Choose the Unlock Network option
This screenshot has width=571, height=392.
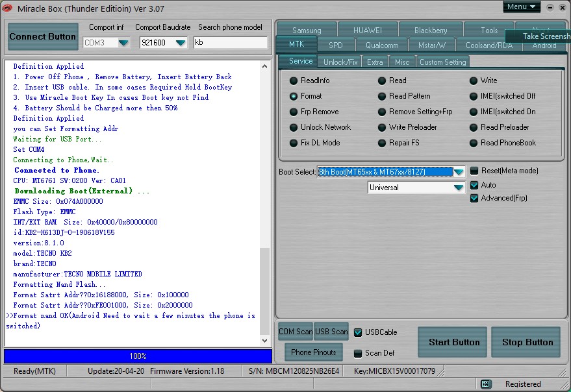pos(320,127)
